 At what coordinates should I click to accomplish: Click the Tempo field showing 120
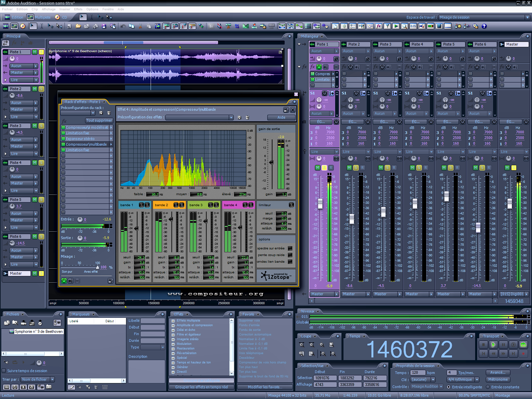418,373
